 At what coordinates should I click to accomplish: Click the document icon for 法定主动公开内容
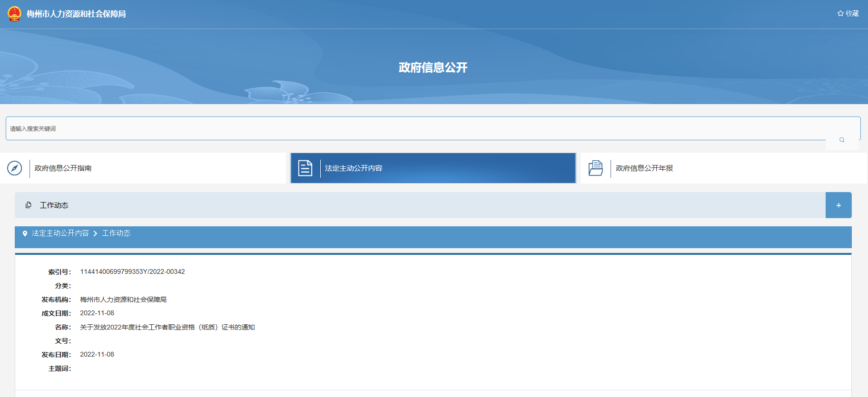(x=305, y=168)
